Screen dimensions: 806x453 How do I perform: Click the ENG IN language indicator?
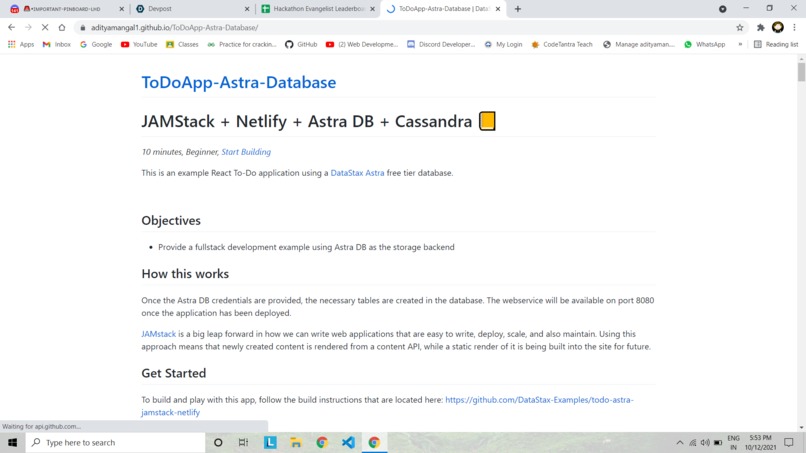pyautogui.click(x=734, y=442)
